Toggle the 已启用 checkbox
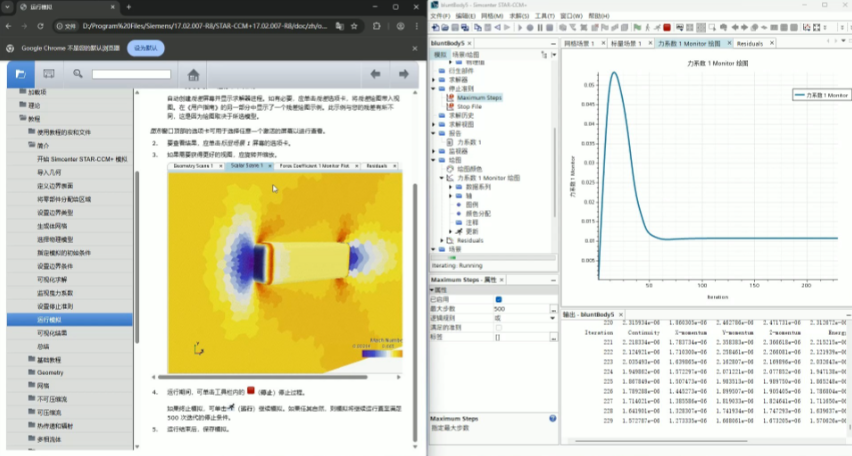The height and width of the screenshot is (456, 852). (x=498, y=299)
